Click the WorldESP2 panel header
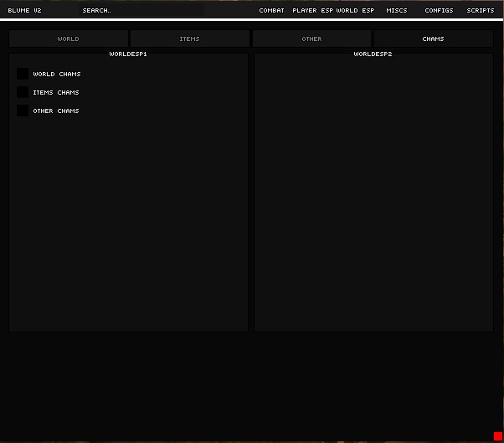504x443 pixels. point(373,54)
